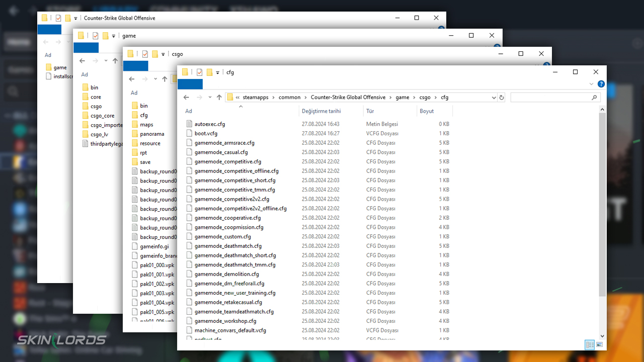
Task: Switch to large thumbnails view
Action: click(x=599, y=345)
